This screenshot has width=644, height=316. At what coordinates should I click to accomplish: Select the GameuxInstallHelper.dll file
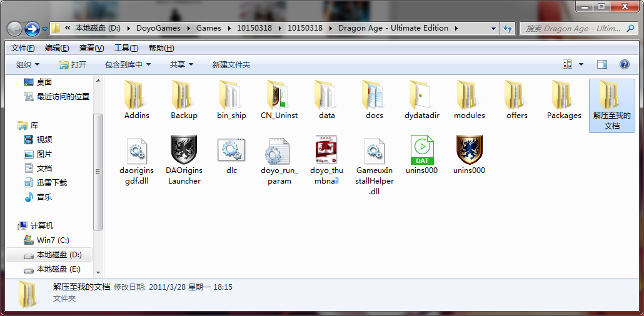point(375,165)
